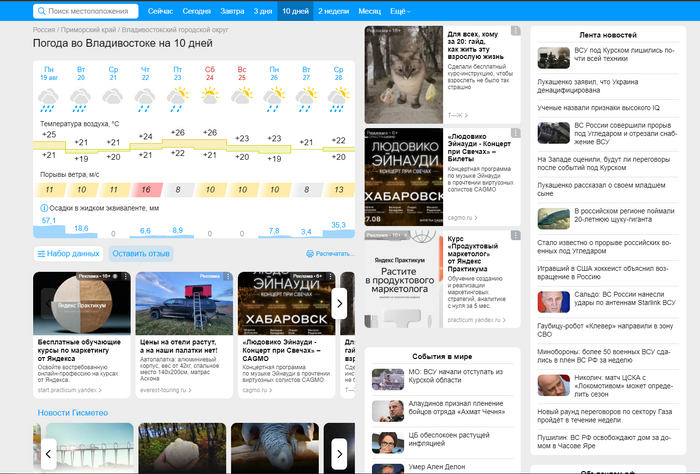
Task: Click precipitation value 57,1
Action: pos(49,220)
